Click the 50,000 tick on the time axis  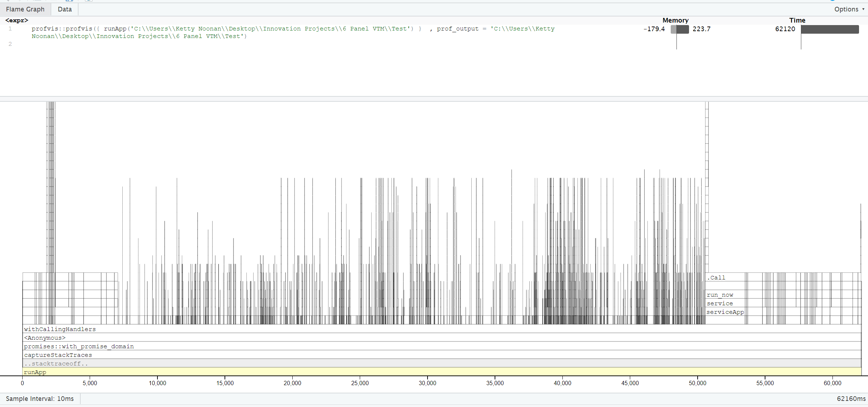pos(698,383)
